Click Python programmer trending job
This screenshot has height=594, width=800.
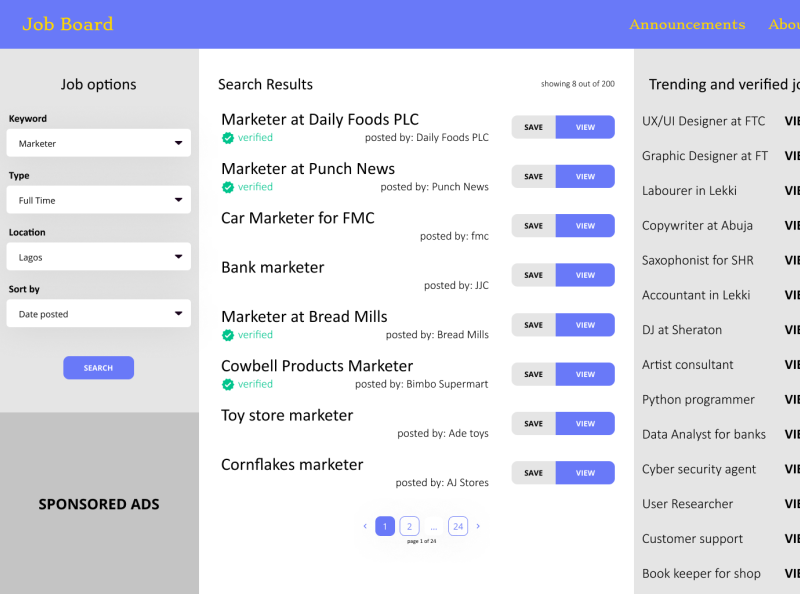[x=698, y=400]
